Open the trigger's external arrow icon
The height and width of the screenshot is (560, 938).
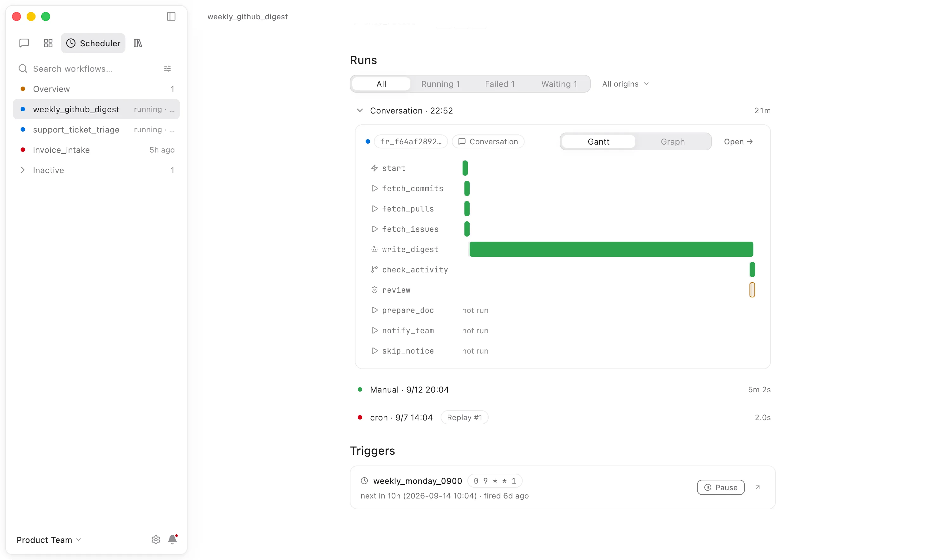(757, 487)
